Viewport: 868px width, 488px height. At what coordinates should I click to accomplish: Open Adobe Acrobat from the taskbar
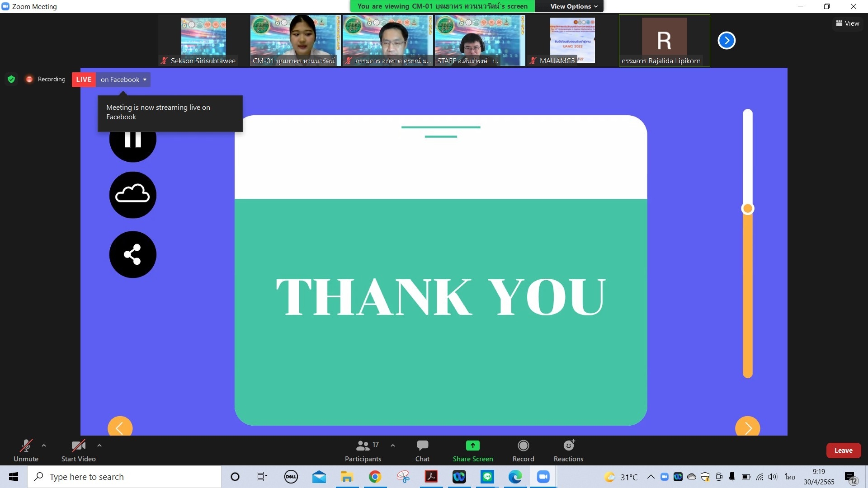pos(431,477)
